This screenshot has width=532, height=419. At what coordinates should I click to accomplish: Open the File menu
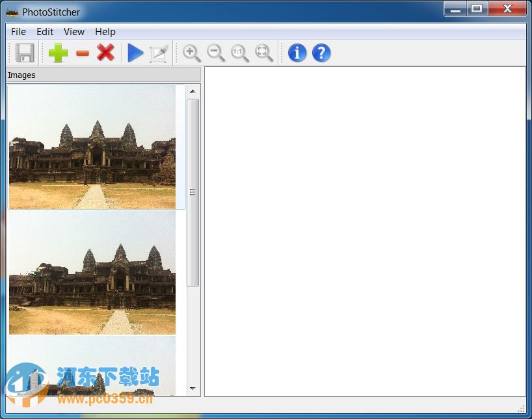(18, 31)
